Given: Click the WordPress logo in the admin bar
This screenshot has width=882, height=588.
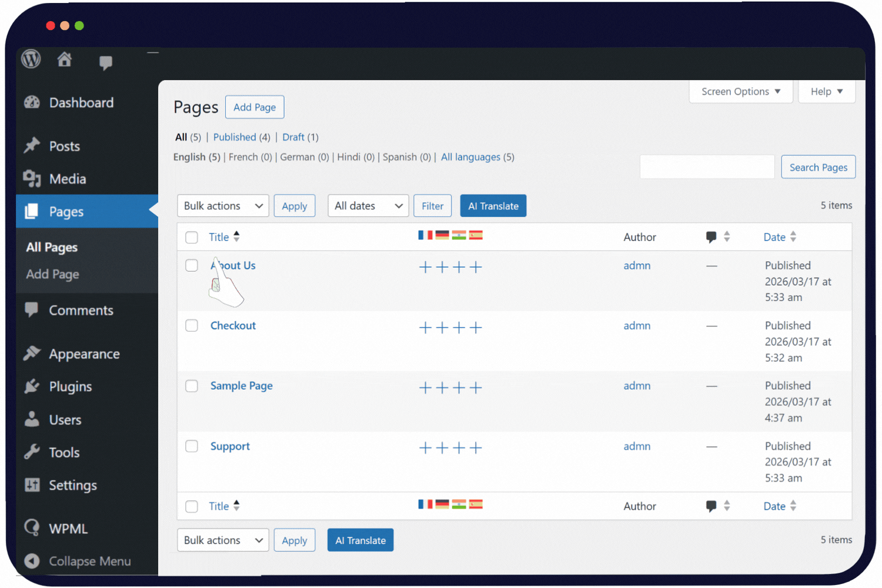Looking at the screenshot, I should point(30,59).
